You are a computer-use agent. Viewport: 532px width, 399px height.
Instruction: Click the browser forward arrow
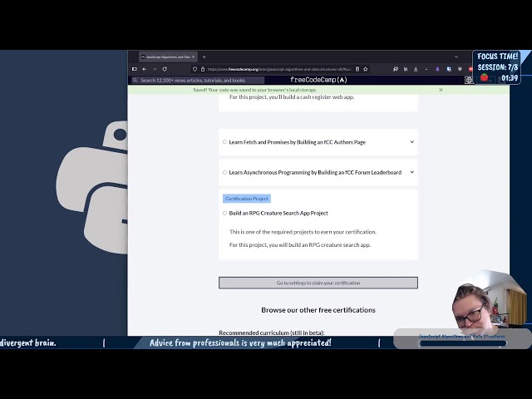155,69
